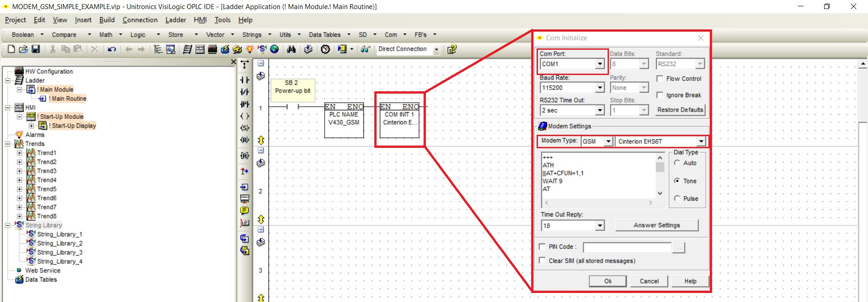Open the RS232 Time Out dropdown
The height and width of the screenshot is (302, 868).
tap(600, 110)
